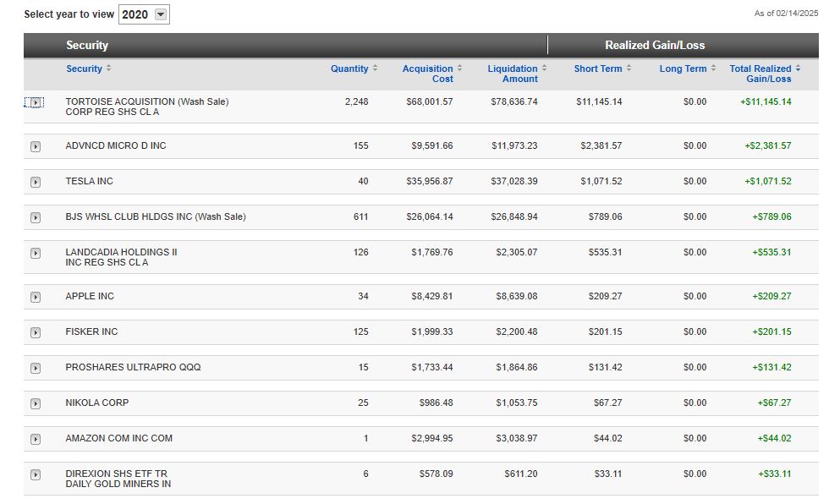Expand the BJS WHSL CLUB HLDGS row
Image resolution: width=840 pixels, height=504 pixels.
(x=36, y=217)
